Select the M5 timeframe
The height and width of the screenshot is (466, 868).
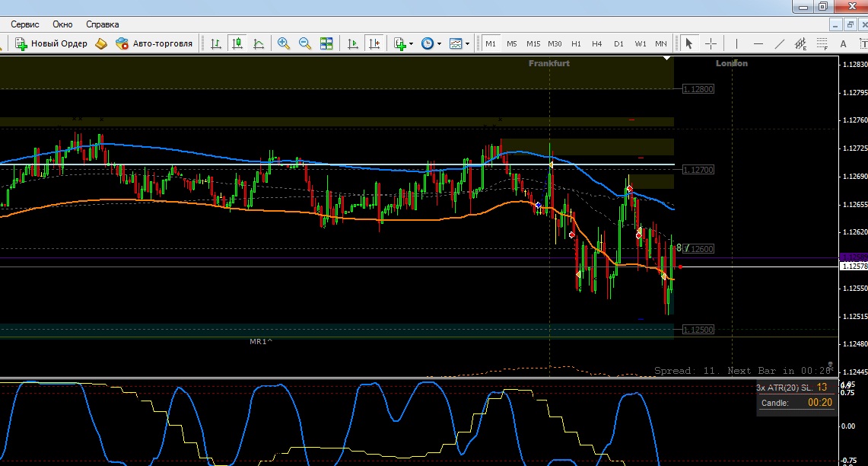(x=511, y=43)
